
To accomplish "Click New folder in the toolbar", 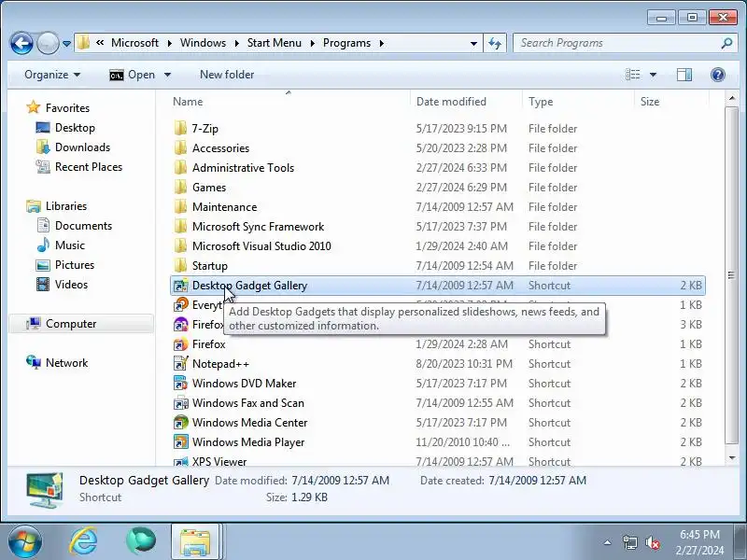I will (227, 75).
